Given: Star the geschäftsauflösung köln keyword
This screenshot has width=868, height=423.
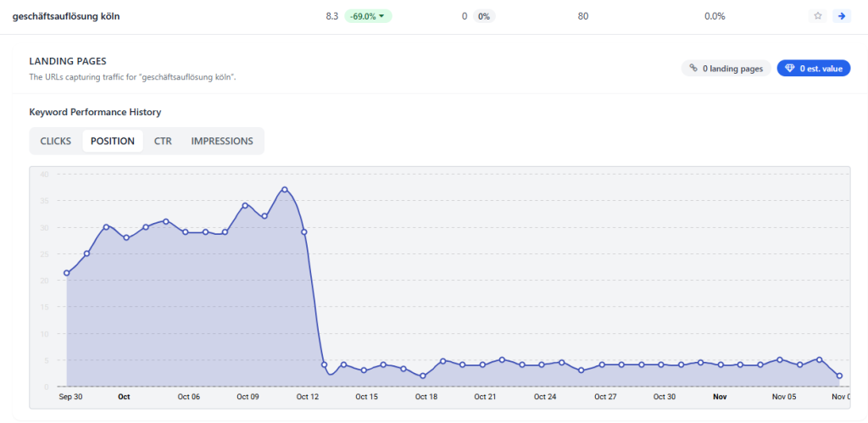Looking at the screenshot, I should point(818,16).
